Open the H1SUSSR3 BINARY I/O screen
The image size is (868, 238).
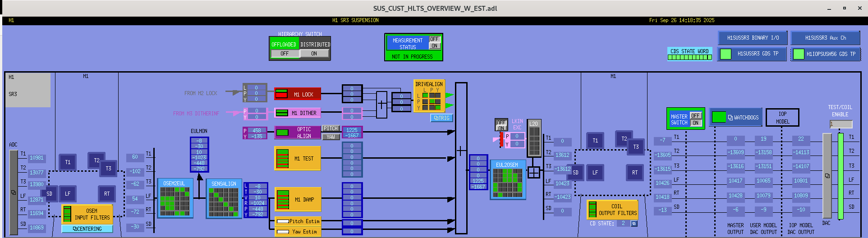(753, 38)
